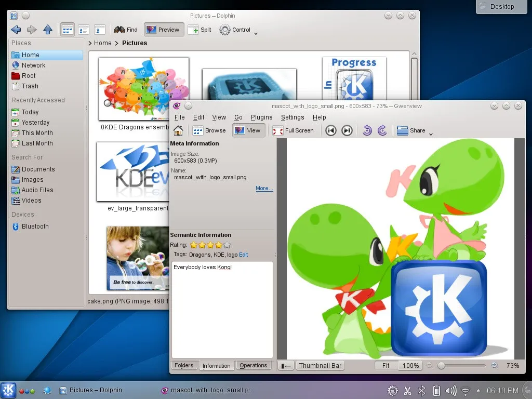532x399 pixels.
Task: Click the More... link in Meta Information
Action: (x=264, y=189)
